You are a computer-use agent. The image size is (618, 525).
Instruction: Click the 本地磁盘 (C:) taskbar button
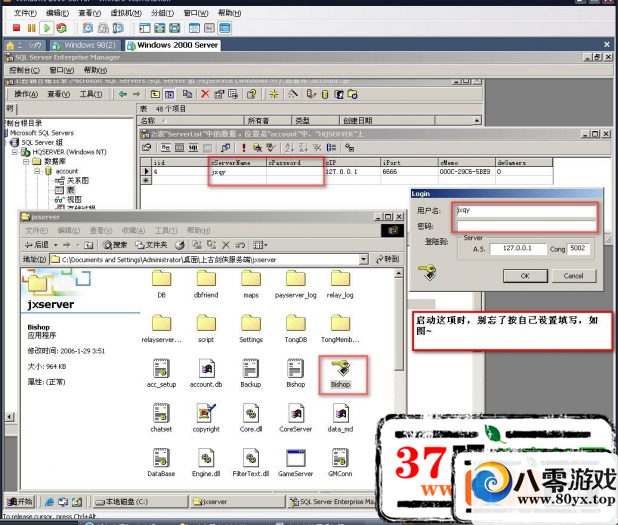click(139, 502)
